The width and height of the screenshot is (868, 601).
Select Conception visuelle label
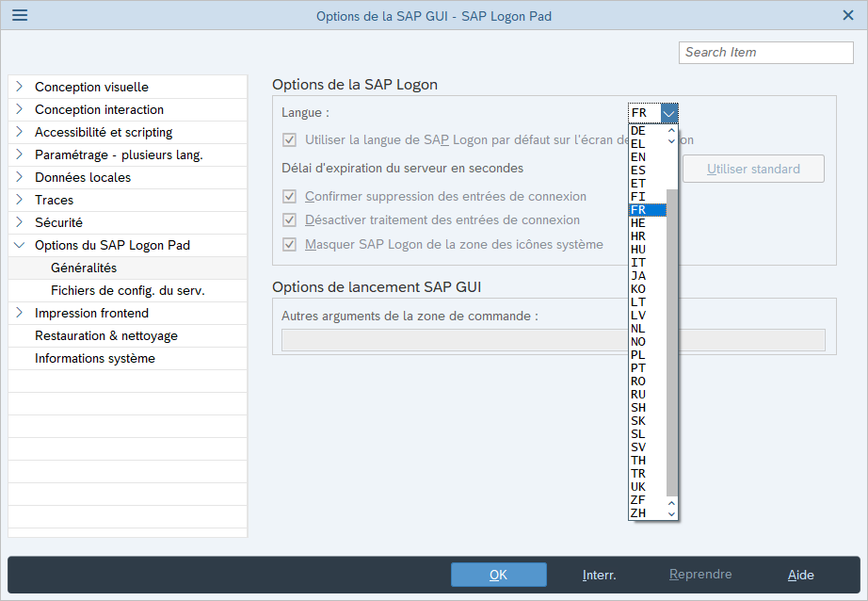point(91,87)
